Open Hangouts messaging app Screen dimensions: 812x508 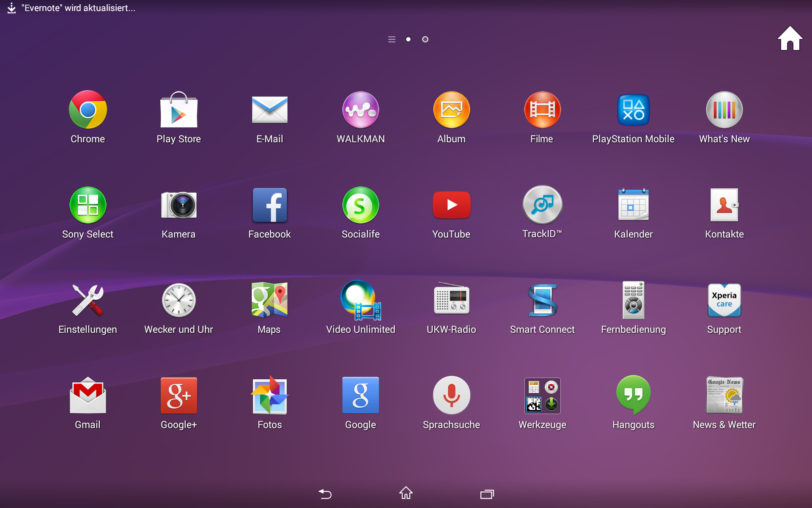point(633,395)
